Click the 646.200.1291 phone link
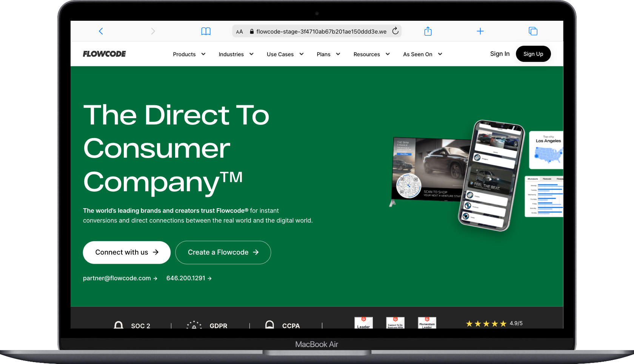The image size is (634, 364). 189,278
